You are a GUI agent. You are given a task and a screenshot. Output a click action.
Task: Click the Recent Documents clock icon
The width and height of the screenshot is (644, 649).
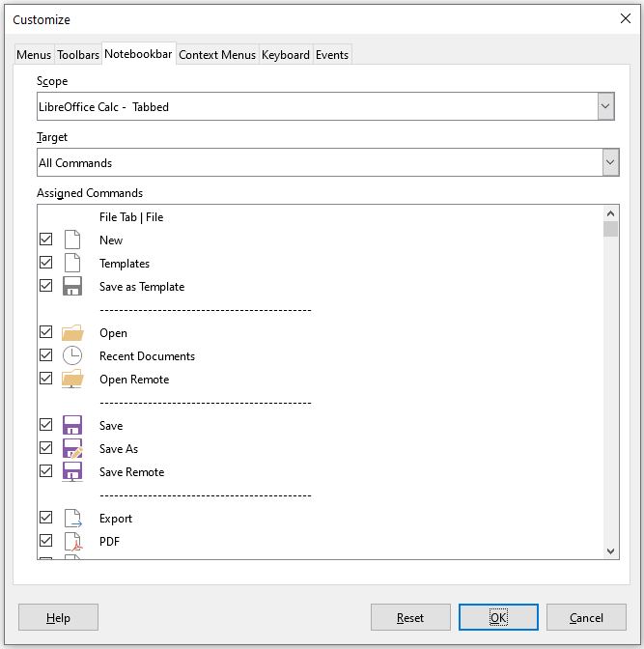coord(72,355)
